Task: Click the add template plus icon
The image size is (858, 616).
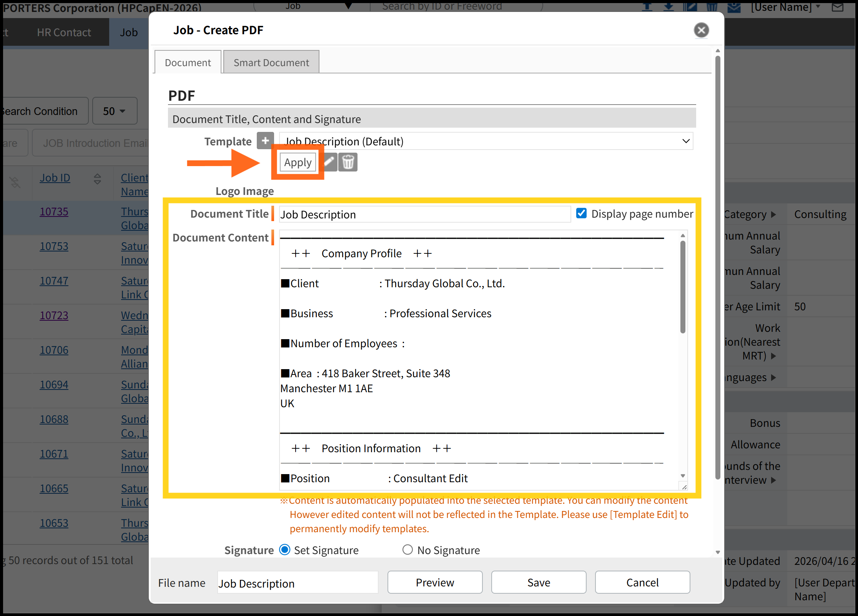Action: click(265, 141)
